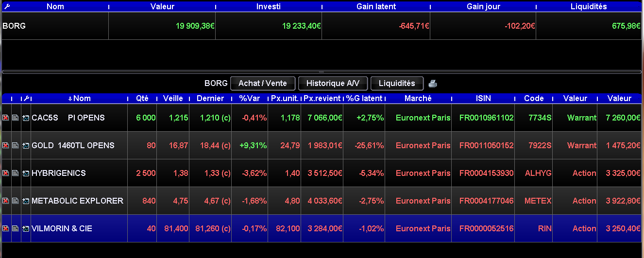Open the details sheet icon for HYBRIGENICS
Image resolution: width=644 pixels, height=258 pixels.
(15, 173)
